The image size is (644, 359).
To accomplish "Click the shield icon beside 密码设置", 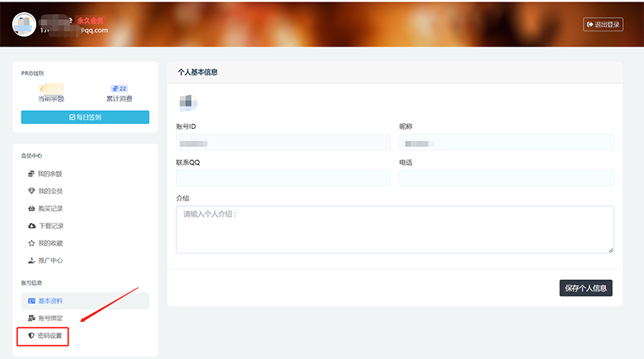I will 31,336.
